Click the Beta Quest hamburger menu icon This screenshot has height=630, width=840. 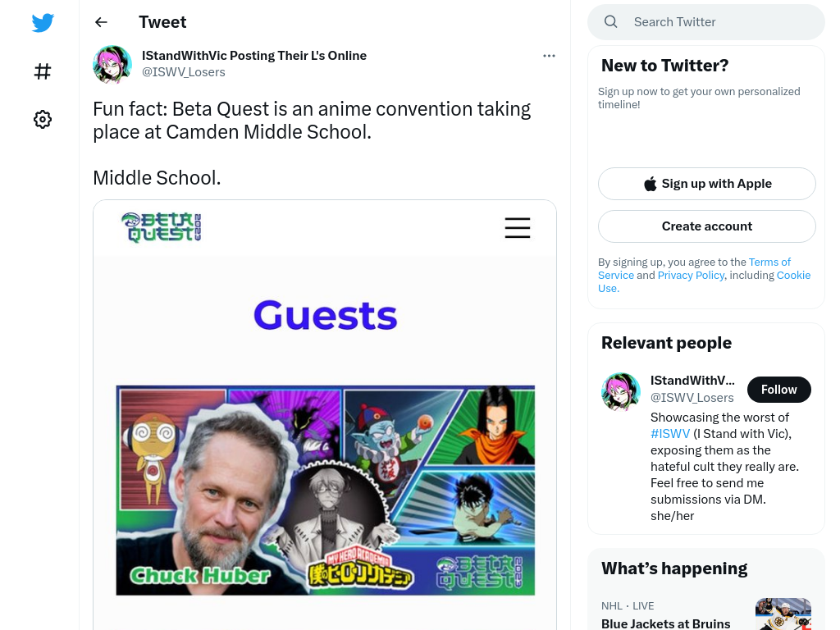click(518, 228)
